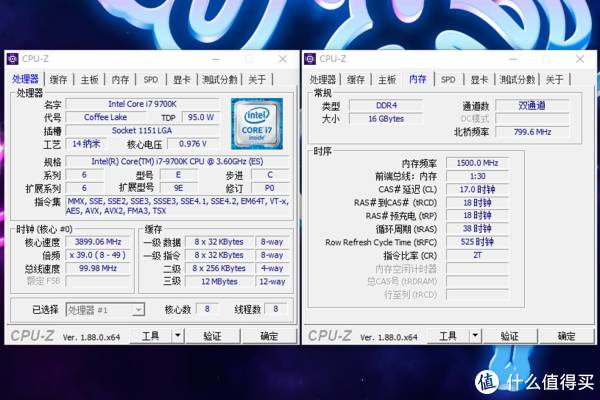Click the 1500.0 MHz memory frequency value

[478, 163]
